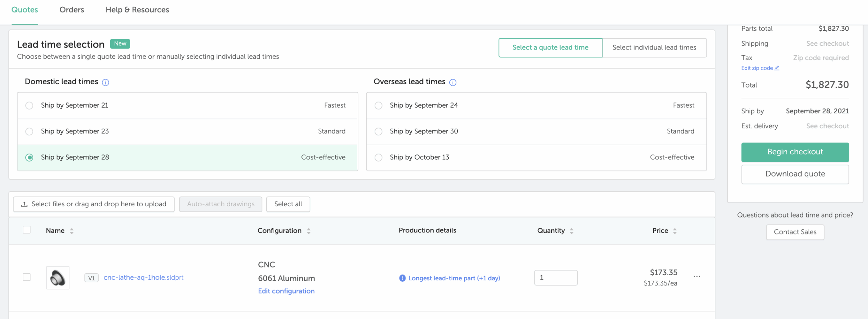This screenshot has height=319, width=868.
Task: Open the three-dot menu for the part row
Action: click(x=697, y=277)
